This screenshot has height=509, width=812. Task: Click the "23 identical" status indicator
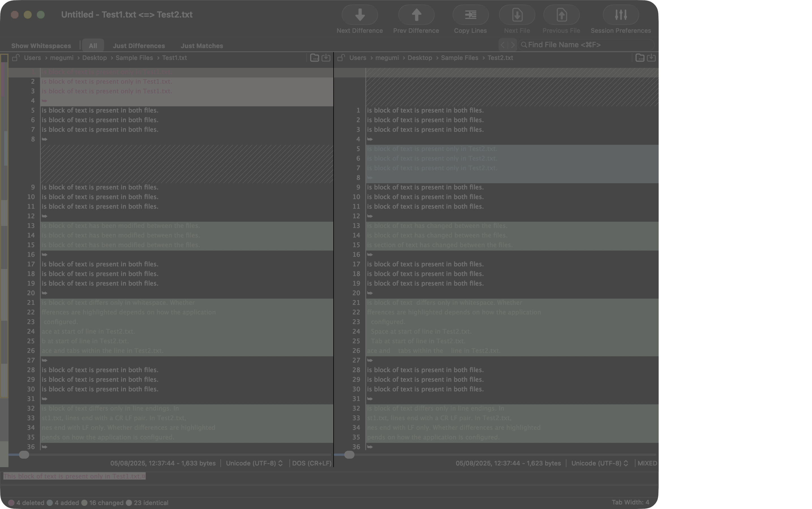(147, 502)
